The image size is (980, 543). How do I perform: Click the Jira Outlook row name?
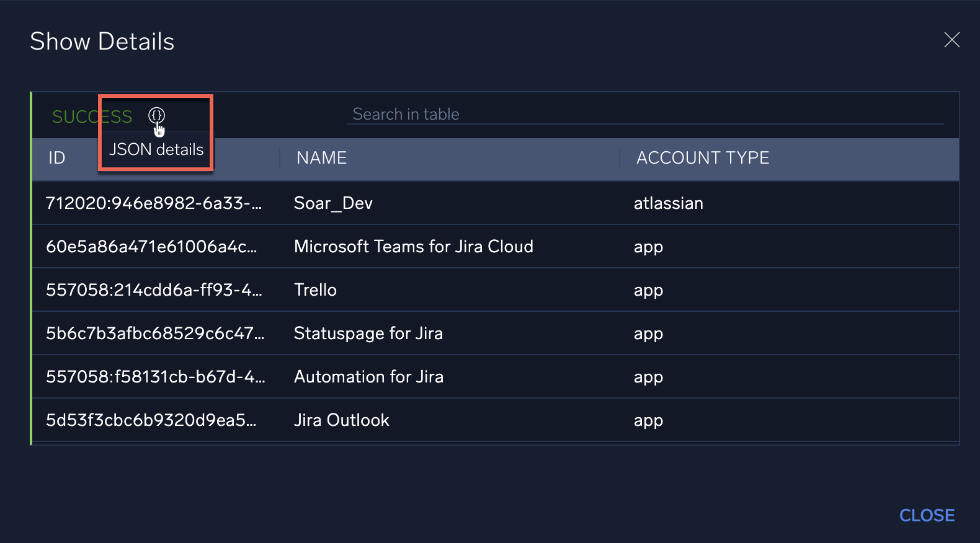coord(341,420)
